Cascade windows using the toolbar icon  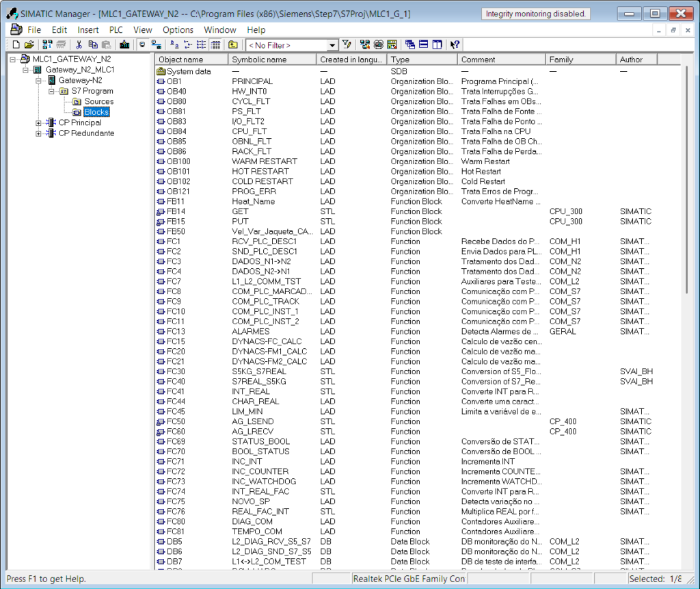(410, 44)
